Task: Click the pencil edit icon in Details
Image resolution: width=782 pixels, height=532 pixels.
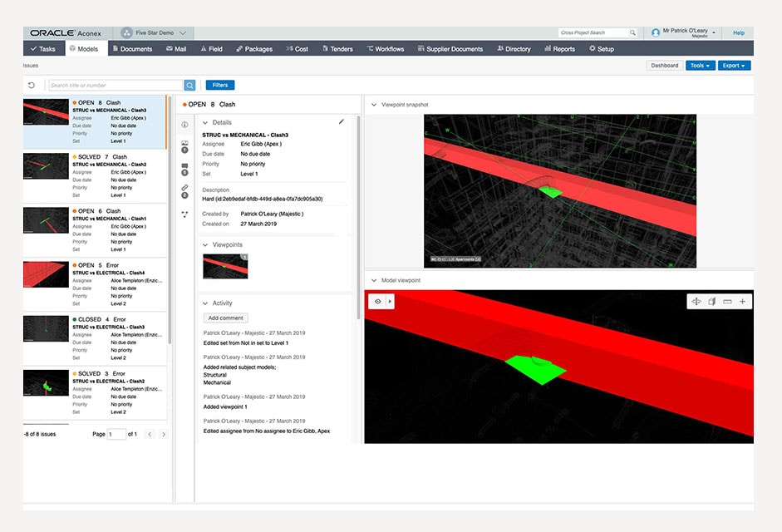Action: click(341, 121)
